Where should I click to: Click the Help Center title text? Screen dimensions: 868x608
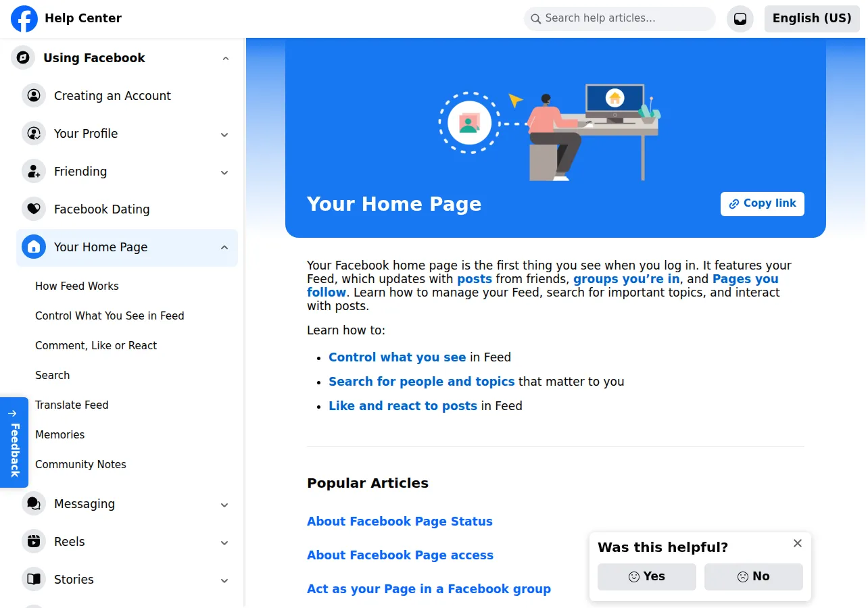[83, 19]
